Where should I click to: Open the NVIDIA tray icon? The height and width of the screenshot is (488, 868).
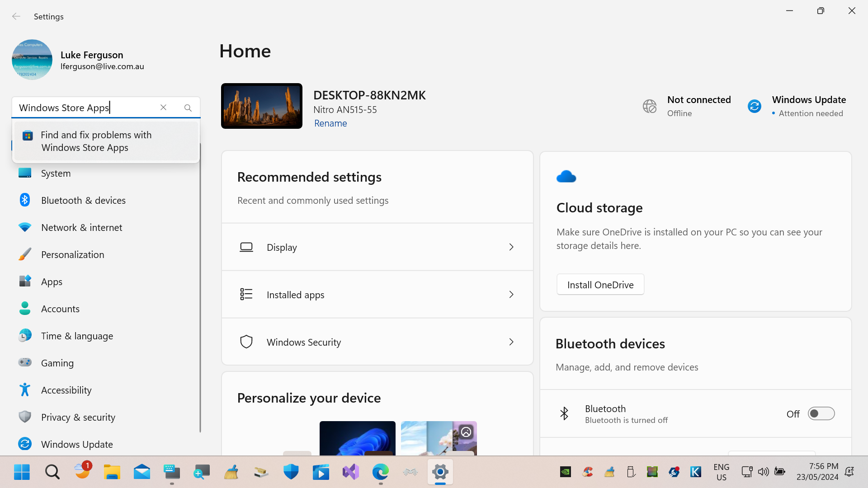pos(566,472)
